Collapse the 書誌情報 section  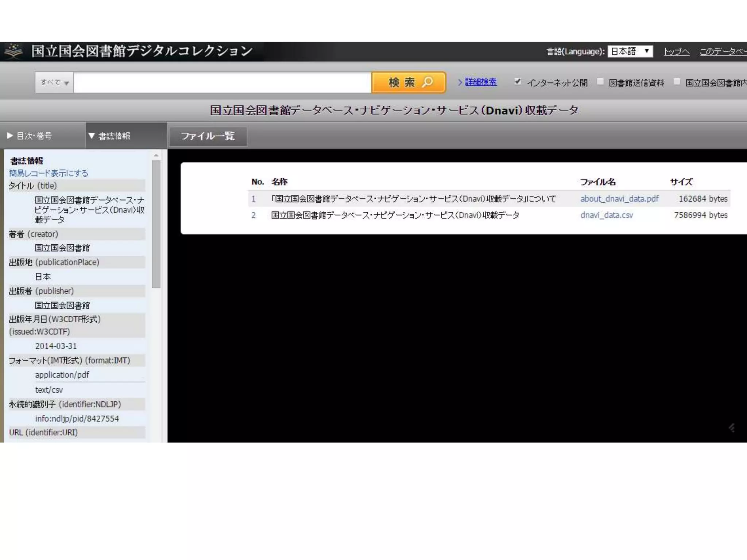pos(109,136)
